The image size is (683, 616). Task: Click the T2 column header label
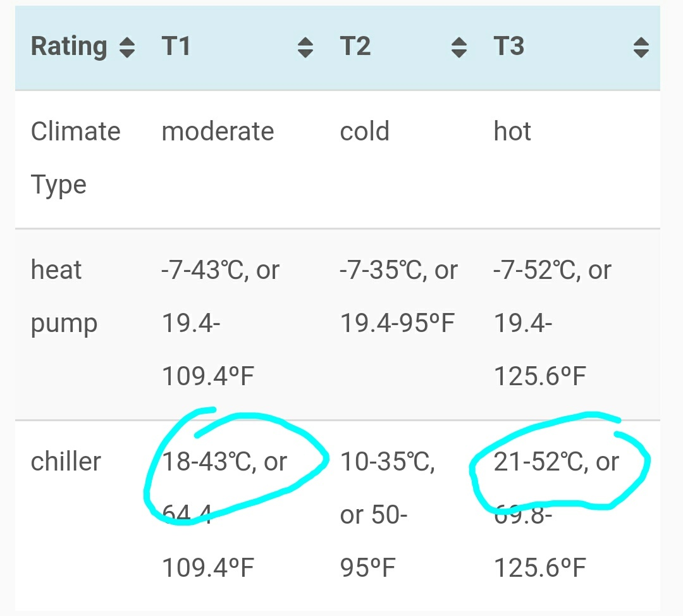[x=355, y=46]
